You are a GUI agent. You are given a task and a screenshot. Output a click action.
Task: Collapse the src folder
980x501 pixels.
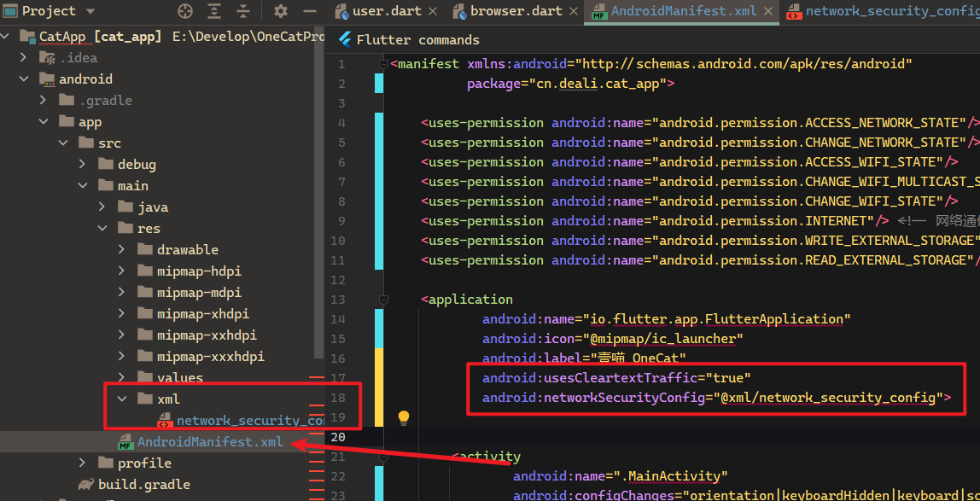[x=63, y=143]
